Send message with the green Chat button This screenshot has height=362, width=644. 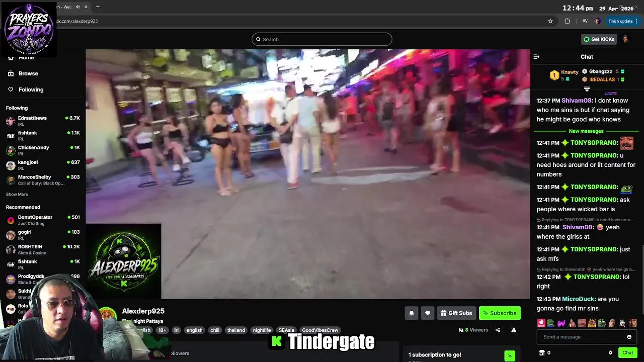point(627,352)
